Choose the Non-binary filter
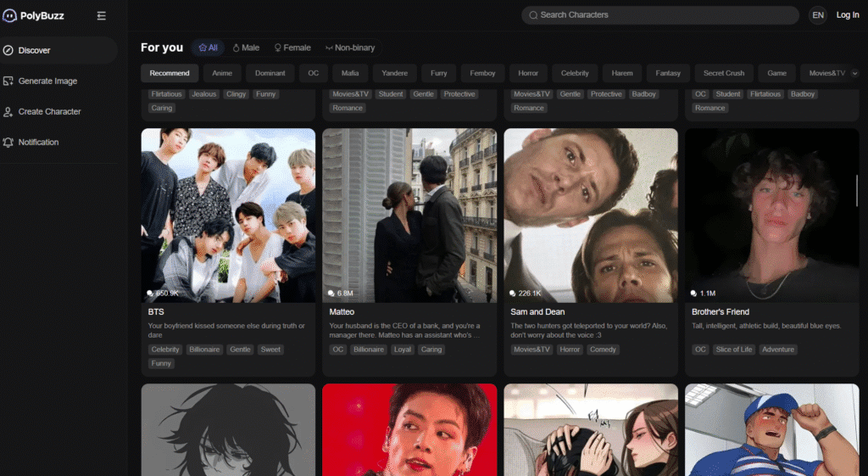Screen dimensions: 868x476 pos(349,48)
